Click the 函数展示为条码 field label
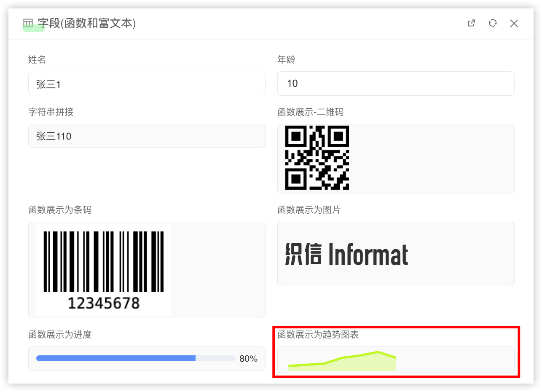This screenshot has height=392, width=542. pos(60,210)
